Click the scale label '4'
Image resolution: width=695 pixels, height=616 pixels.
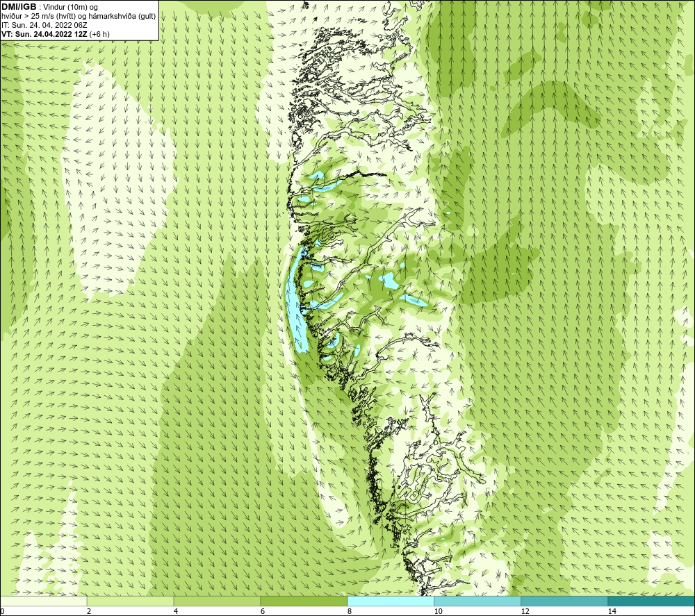(176, 611)
